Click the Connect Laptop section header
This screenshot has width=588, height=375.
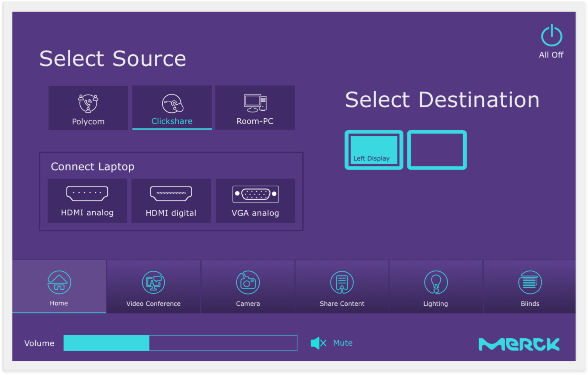(x=93, y=166)
